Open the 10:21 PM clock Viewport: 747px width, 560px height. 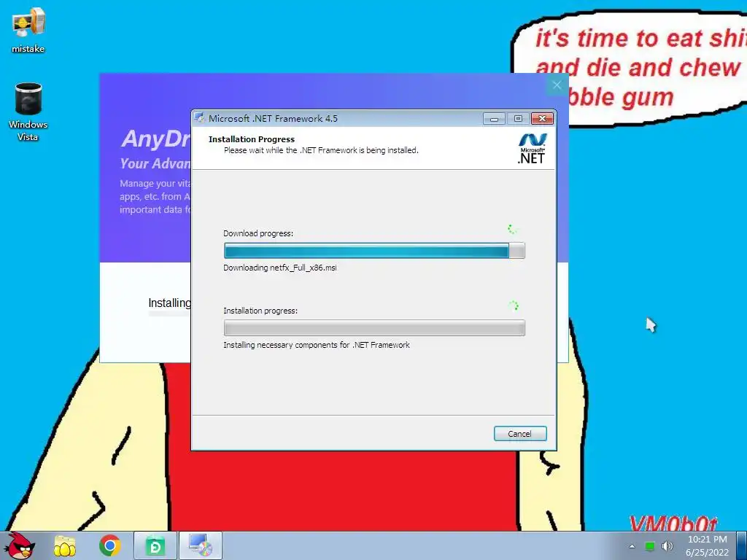708,540
